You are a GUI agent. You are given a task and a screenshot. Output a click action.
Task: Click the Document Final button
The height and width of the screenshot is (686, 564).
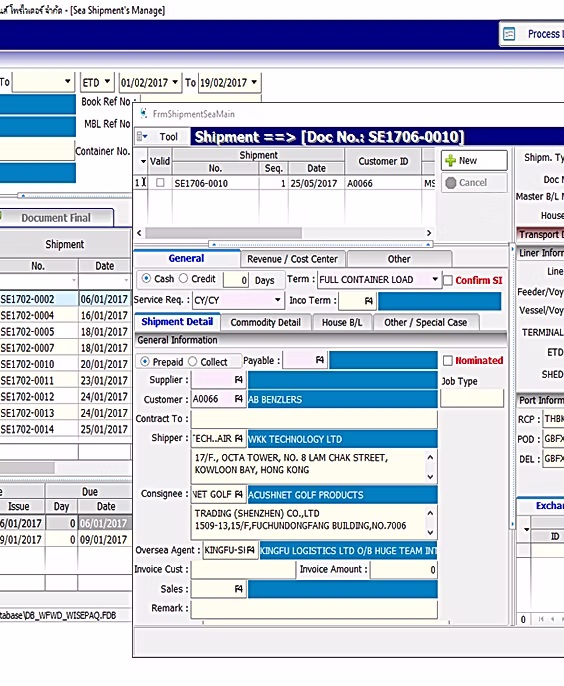coord(56,217)
